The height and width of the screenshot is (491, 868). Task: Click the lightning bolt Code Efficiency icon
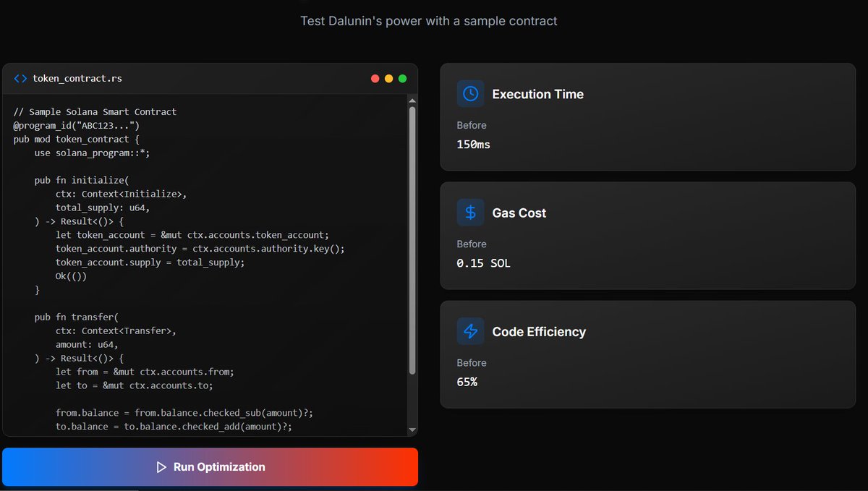[x=470, y=331]
